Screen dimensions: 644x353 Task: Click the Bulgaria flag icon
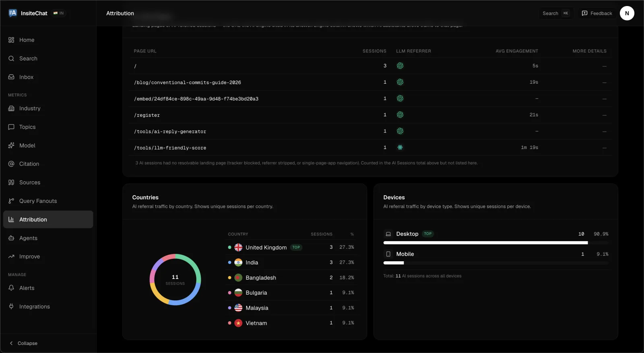click(x=238, y=293)
